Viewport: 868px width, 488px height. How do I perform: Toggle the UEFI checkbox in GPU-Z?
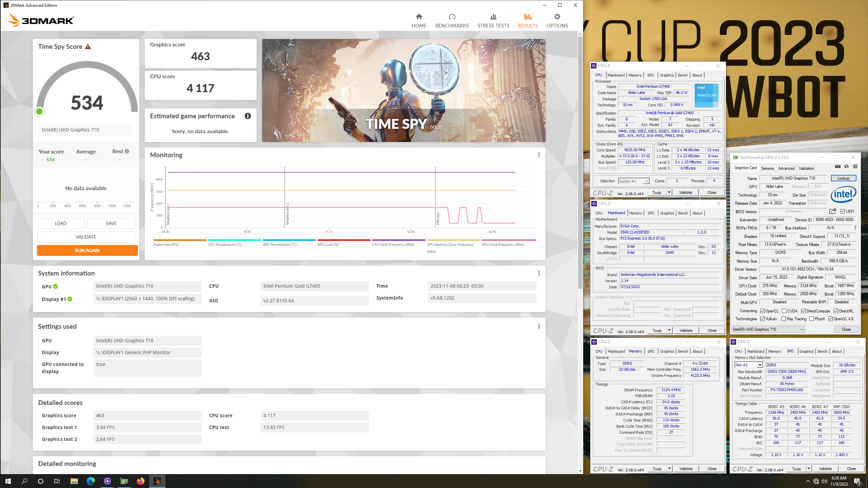[x=843, y=211]
